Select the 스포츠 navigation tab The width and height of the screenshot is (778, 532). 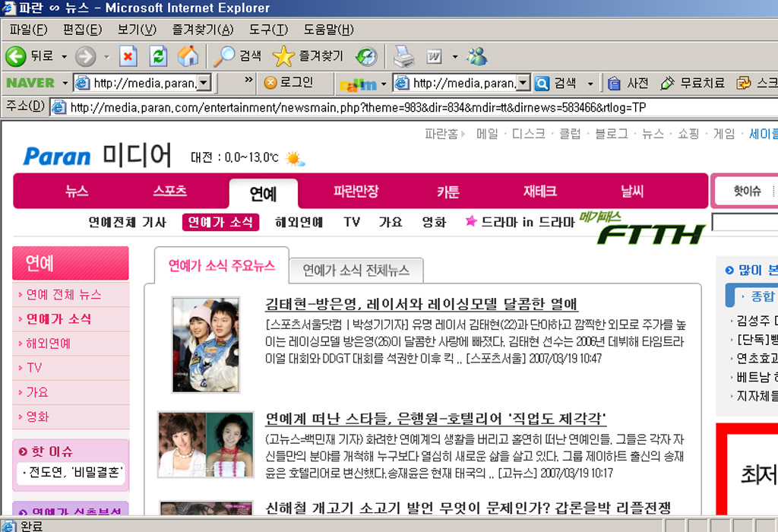pyautogui.click(x=169, y=191)
